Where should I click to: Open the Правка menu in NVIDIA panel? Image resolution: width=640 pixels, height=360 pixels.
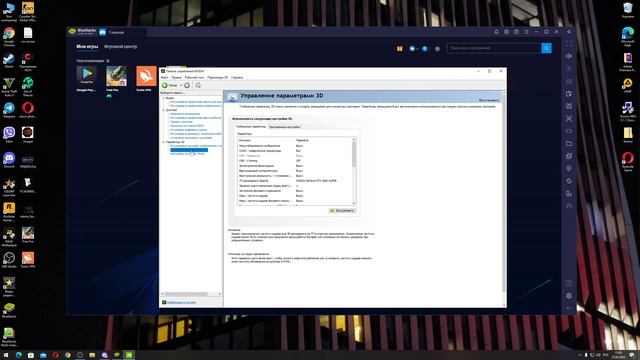pos(176,77)
